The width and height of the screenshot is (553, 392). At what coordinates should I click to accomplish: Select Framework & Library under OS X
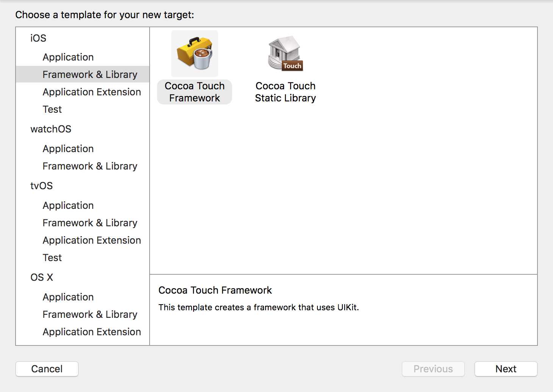click(x=90, y=314)
